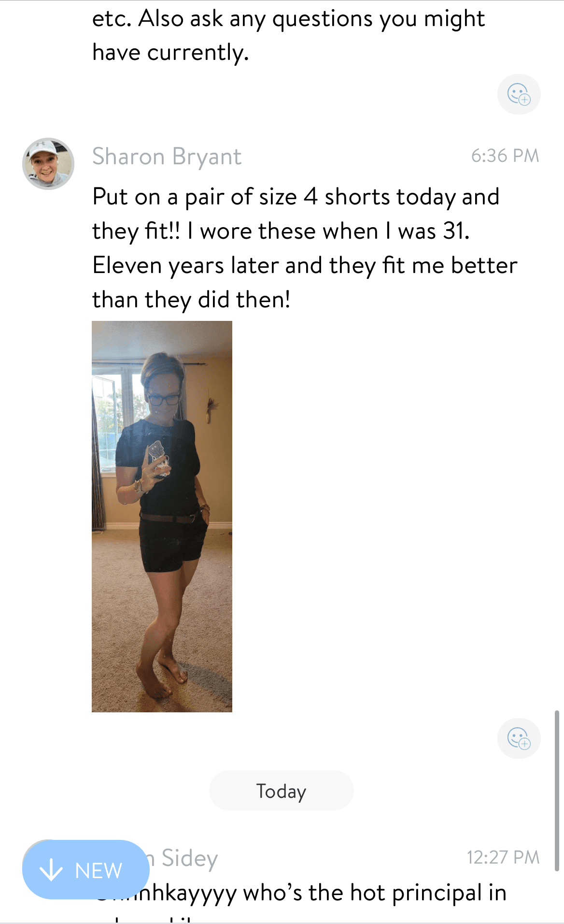Click 'than they did then!' line
The image size is (564, 924).
click(x=191, y=300)
